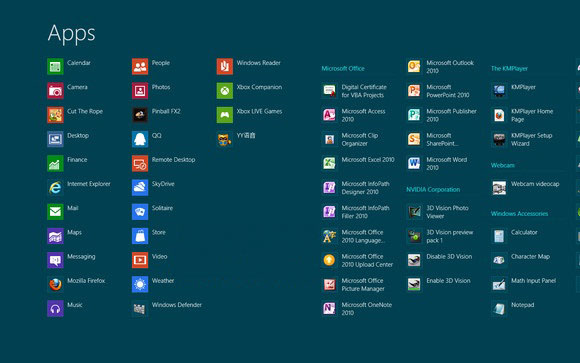The image size is (580, 363).
Task: Open the Calendar app icon
Action: tap(55, 67)
